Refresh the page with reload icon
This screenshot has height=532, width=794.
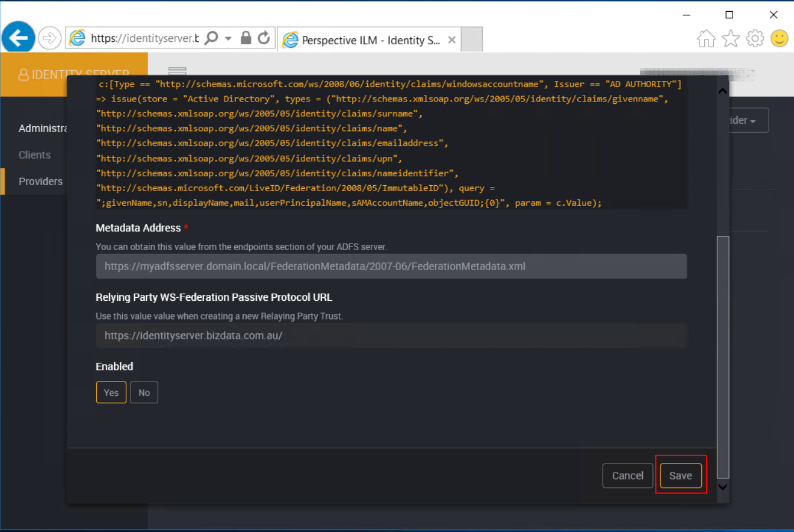(264, 38)
